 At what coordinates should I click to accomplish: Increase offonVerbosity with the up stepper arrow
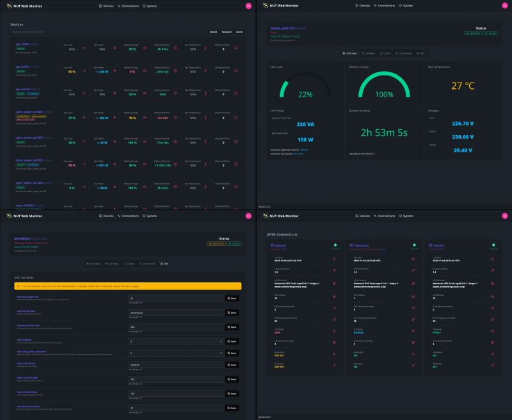tap(221, 339)
